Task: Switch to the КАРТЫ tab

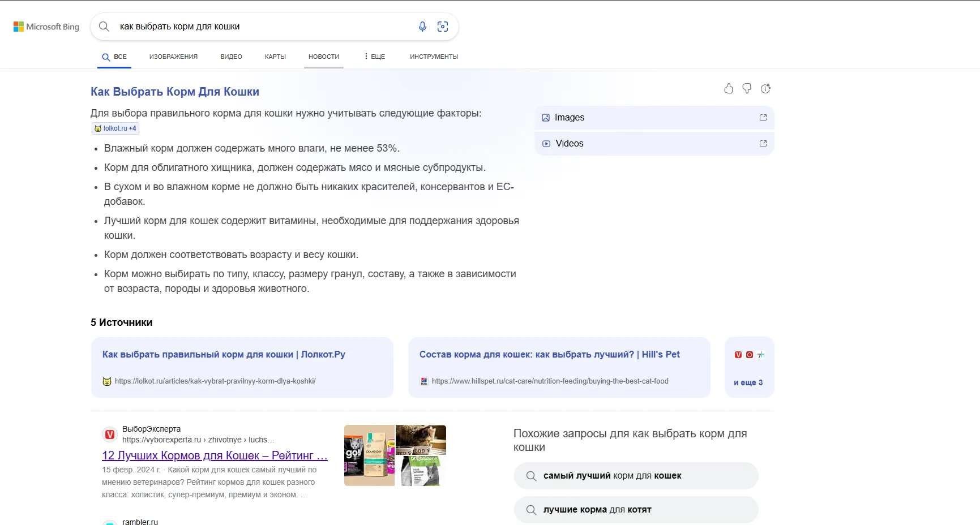Action: point(275,57)
